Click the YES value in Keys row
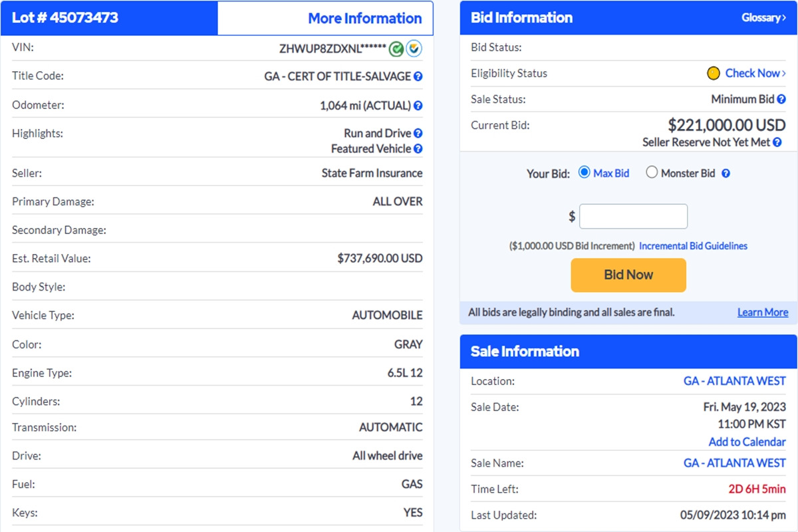 click(x=413, y=513)
